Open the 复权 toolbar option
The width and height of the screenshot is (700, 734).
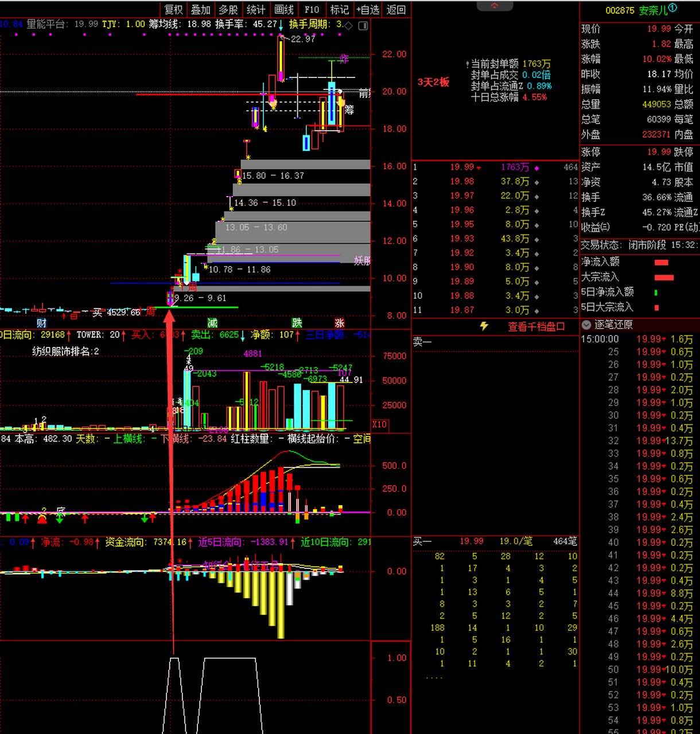pyautogui.click(x=173, y=10)
